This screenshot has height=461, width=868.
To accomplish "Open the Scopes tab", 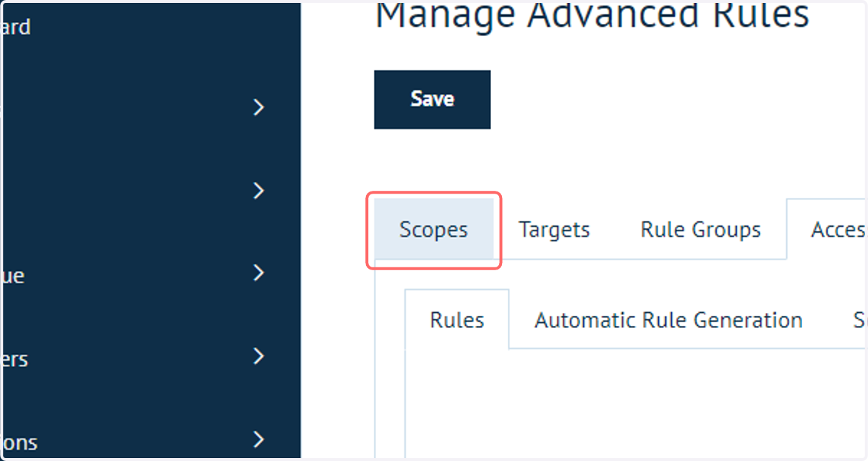I will pyautogui.click(x=433, y=230).
